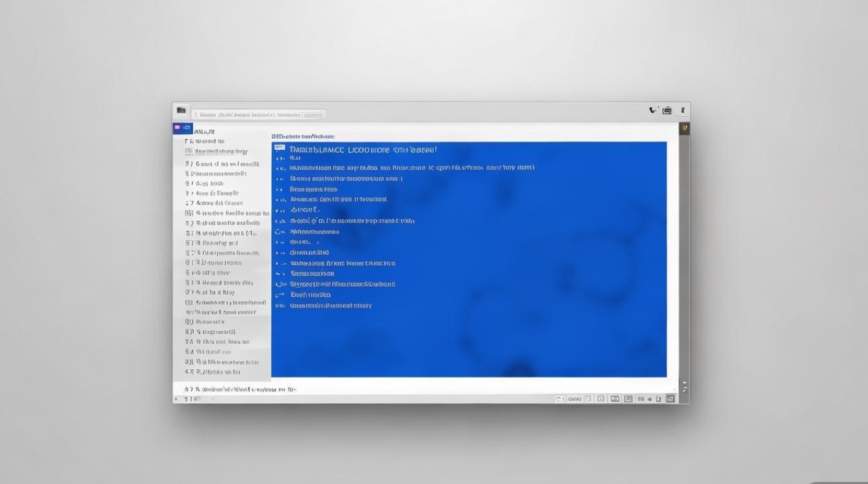Click the rightmost icon in the bottom status bar
868x484 pixels.
pyautogui.click(x=670, y=399)
